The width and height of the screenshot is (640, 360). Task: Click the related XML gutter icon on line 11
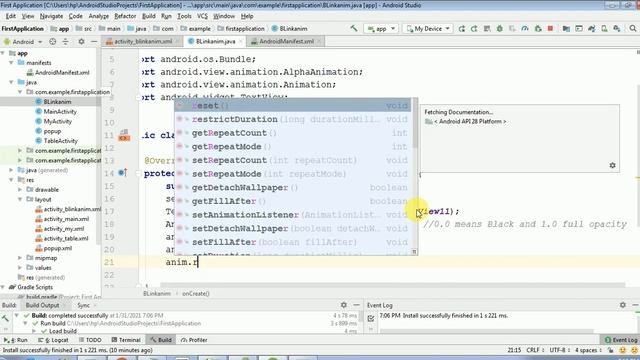124,135
